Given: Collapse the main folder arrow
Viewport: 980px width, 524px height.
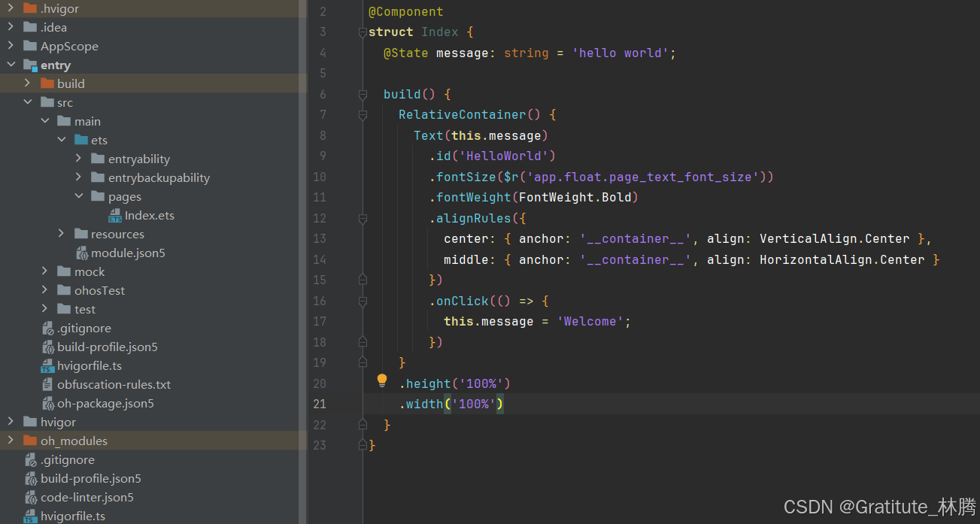Looking at the screenshot, I should 45,121.
